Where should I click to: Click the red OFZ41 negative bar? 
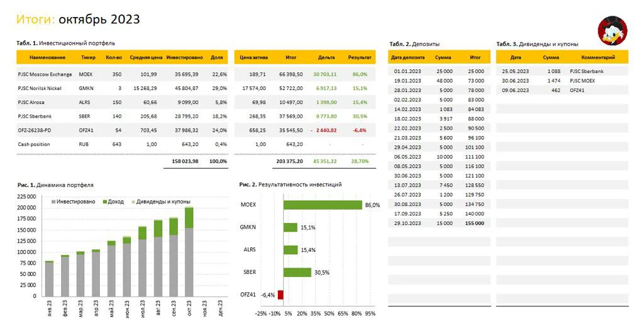tap(280, 295)
